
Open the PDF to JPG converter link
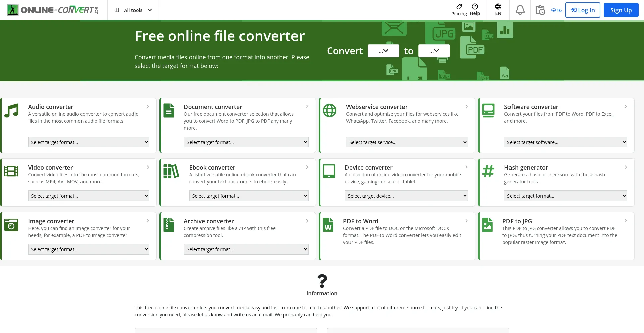coord(517,221)
